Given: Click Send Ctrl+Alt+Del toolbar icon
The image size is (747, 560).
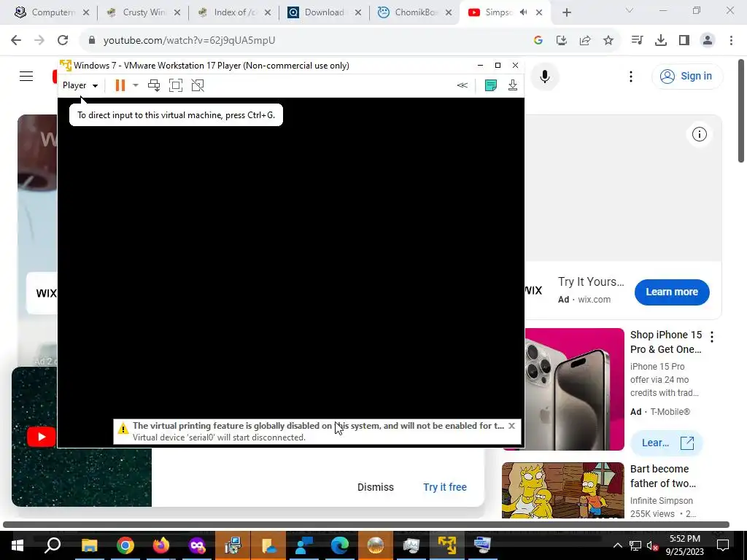Looking at the screenshot, I should 154,85.
